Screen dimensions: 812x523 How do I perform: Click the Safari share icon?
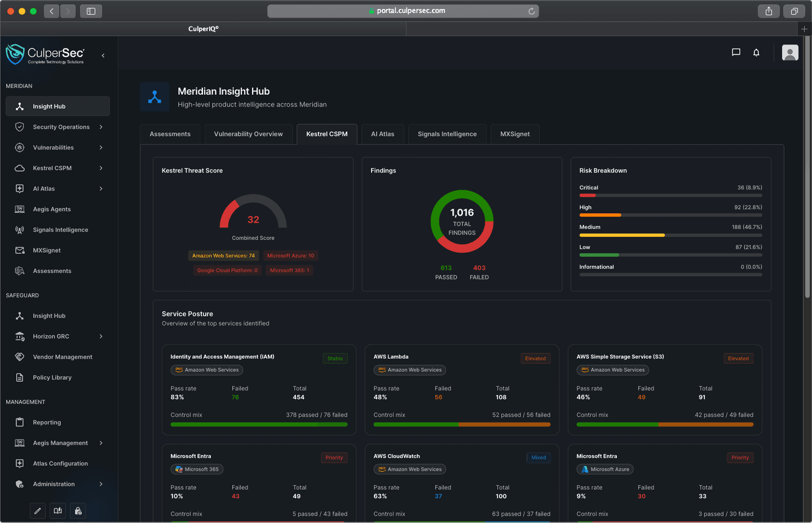[769, 11]
